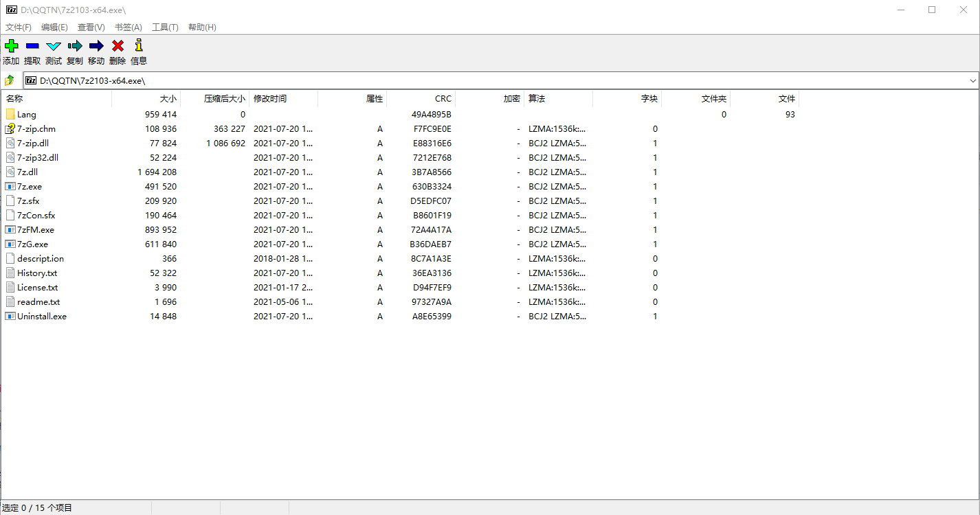Click the green plus Add (添加) icon
The height and width of the screenshot is (515, 980).
click(x=11, y=46)
